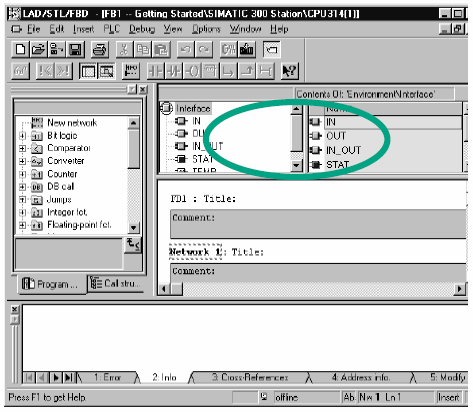Expand the Comparator folder
This screenshot has height=412, width=473.
click(22, 148)
